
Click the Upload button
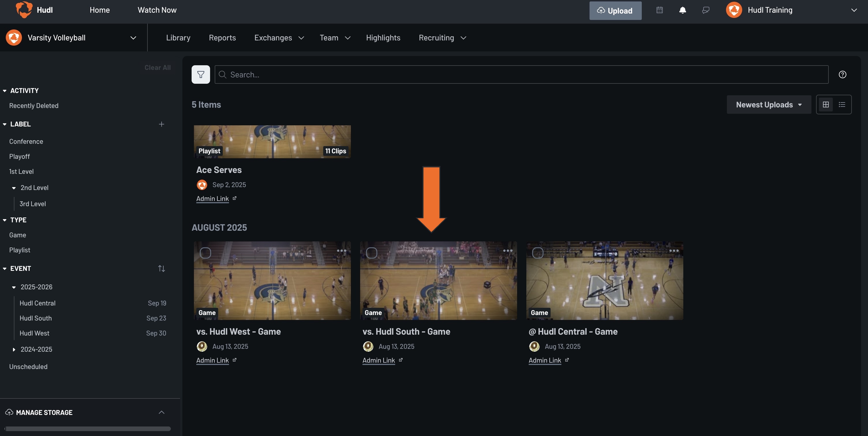tap(615, 10)
